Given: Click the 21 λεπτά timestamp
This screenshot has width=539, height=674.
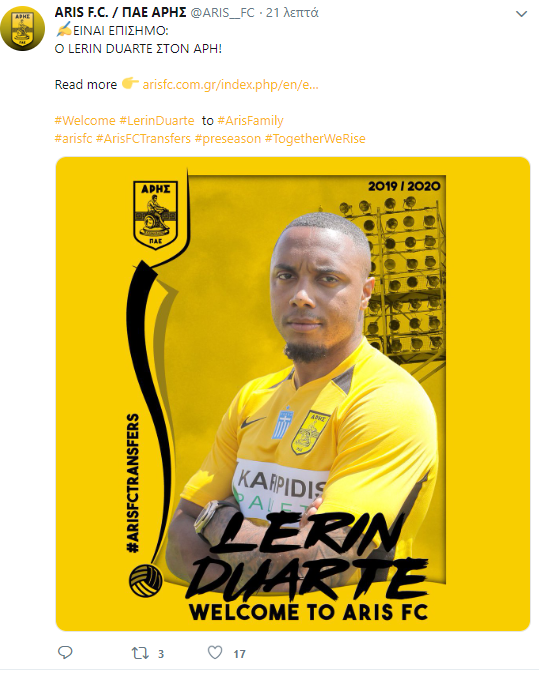Looking at the screenshot, I should (292, 13).
